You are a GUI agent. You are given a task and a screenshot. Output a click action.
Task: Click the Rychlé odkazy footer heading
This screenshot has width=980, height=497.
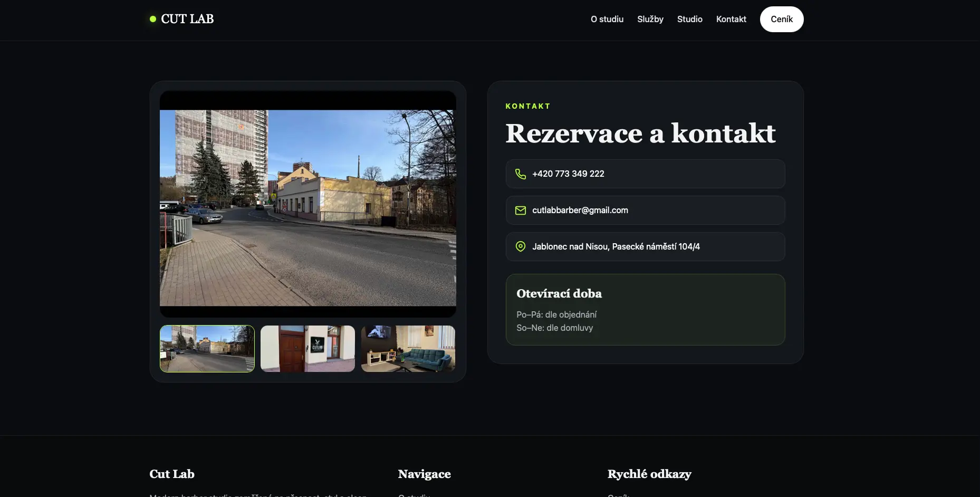[x=649, y=474]
